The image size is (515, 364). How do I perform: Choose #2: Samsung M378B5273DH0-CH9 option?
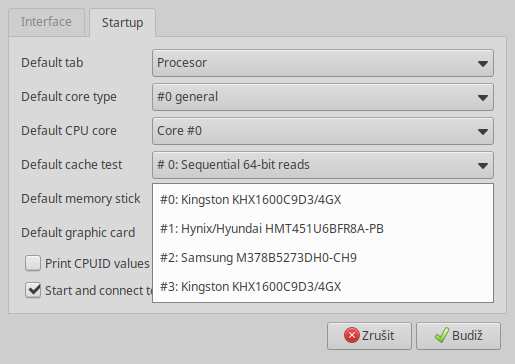point(323,258)
